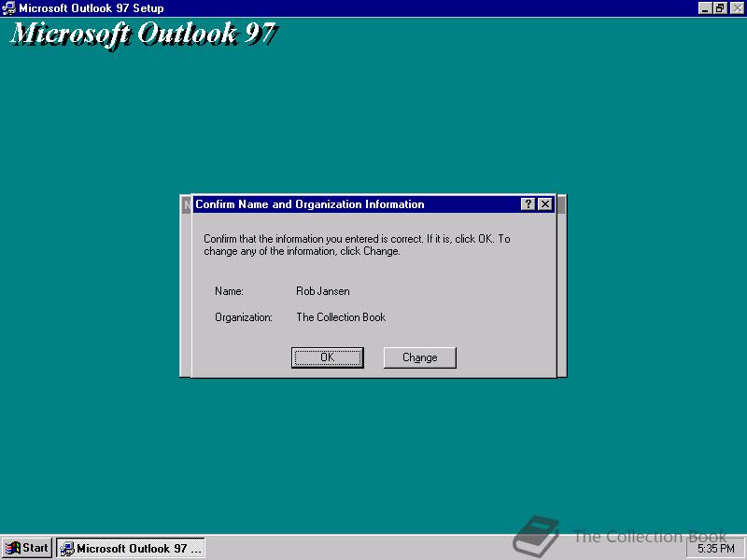The image size is (747, 560).
Task: Close the Outlook 97 Setup window
Action: [x=737, y=8]
